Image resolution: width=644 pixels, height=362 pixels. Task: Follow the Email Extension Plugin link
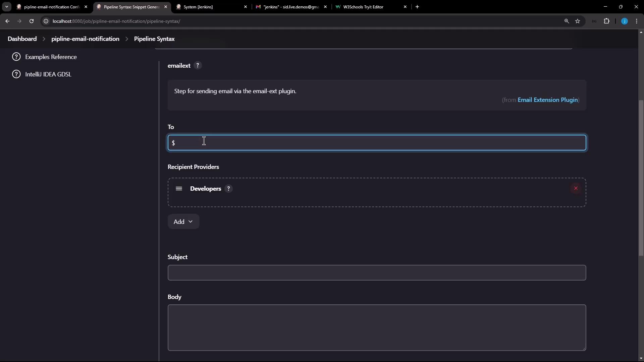547,100
